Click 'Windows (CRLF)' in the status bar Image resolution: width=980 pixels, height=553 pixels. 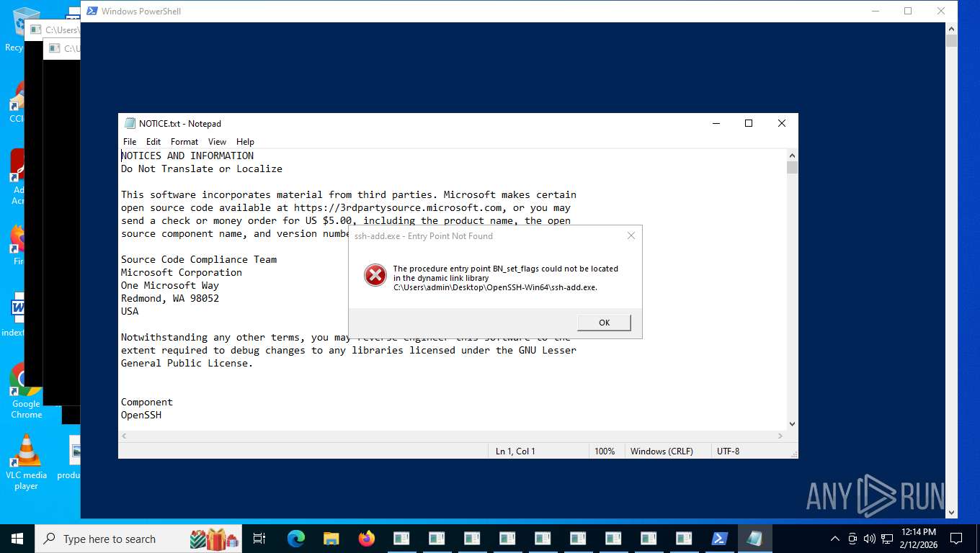click(661, 451)
